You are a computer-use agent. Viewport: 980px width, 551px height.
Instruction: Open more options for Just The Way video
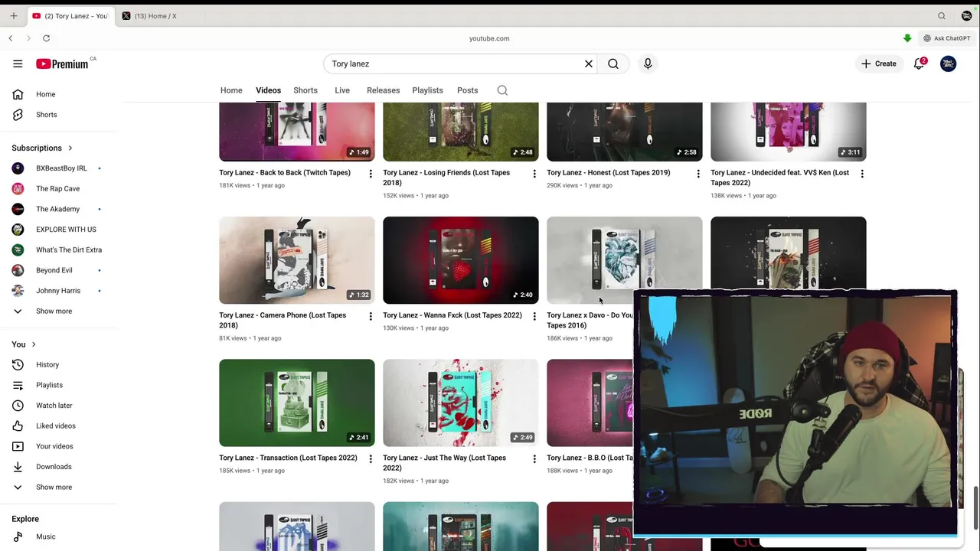pyautogui.click(x=534, y=458)
